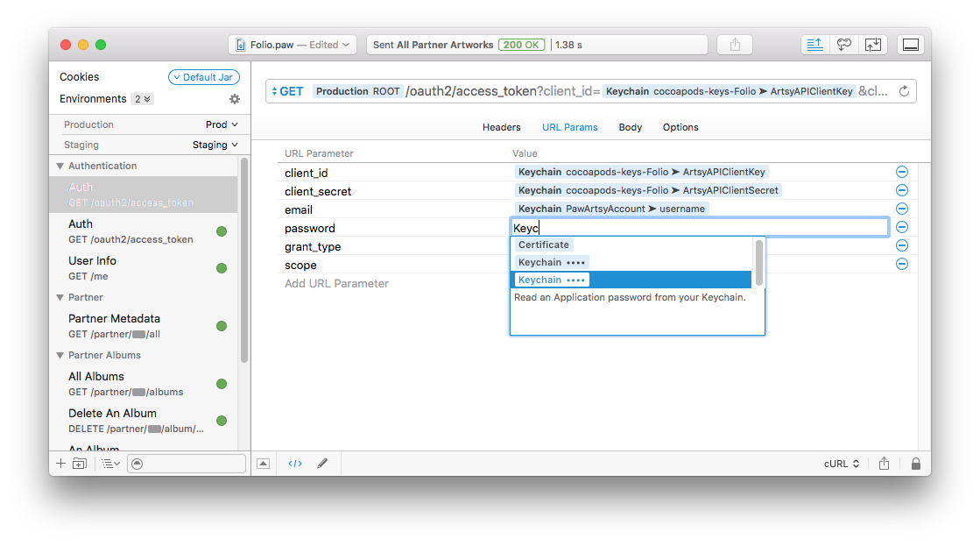Screen dimensions: 980x546
Task: Add a new group folder icon
Action: pos(80,464)
